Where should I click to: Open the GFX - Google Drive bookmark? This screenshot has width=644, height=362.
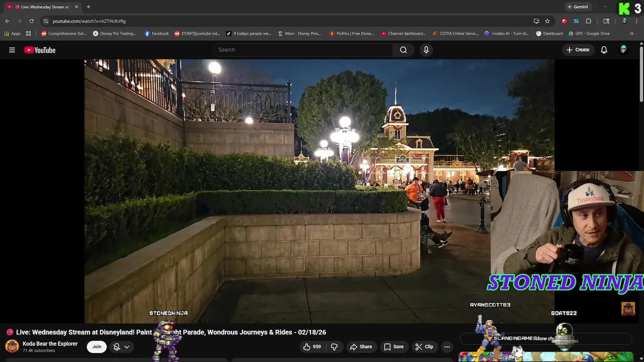(589, 34)
